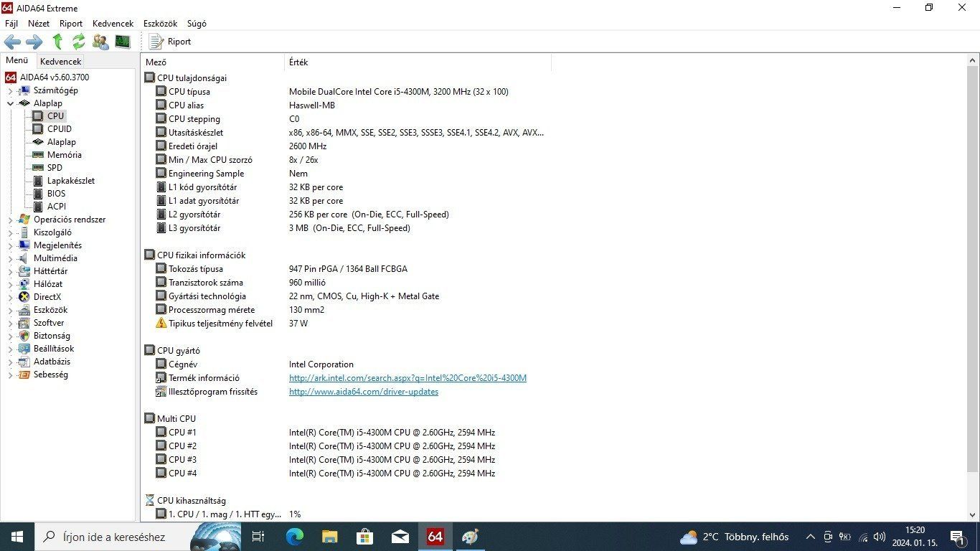
Task: Expand the Megjelenítés tree node
Action: point(10,245)
